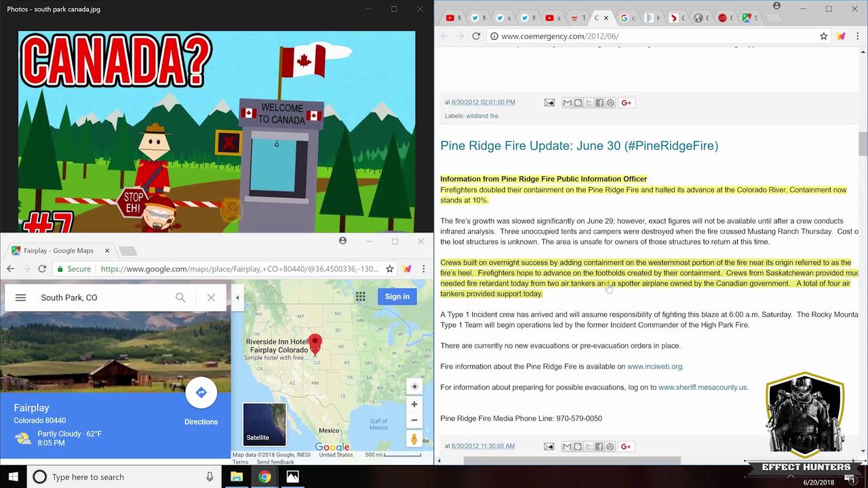Open the Google apps grid icon
Screen dimensions: 868x488
[x=361, y=296]
